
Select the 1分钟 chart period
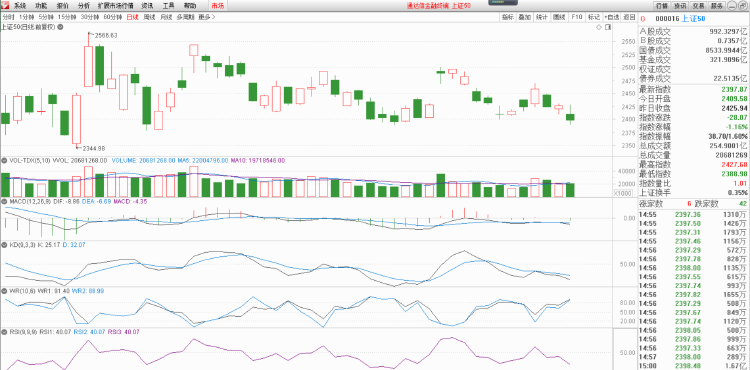pos(26,17)
